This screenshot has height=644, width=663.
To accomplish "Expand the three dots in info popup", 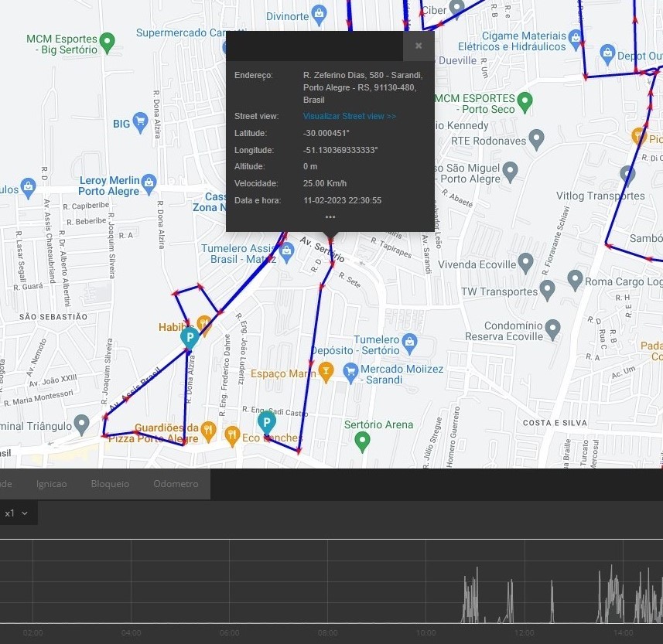I will [330, 217].
